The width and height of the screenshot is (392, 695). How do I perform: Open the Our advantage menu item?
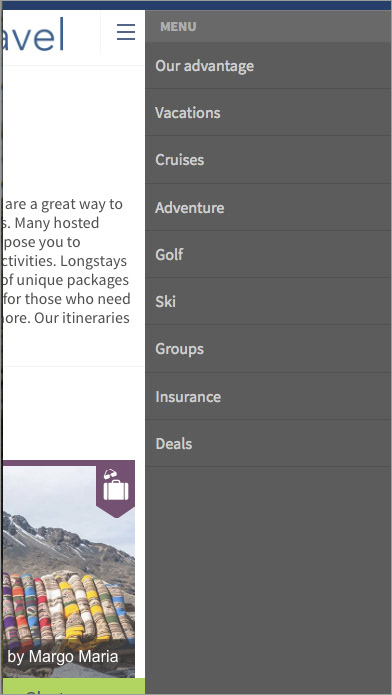269,66
